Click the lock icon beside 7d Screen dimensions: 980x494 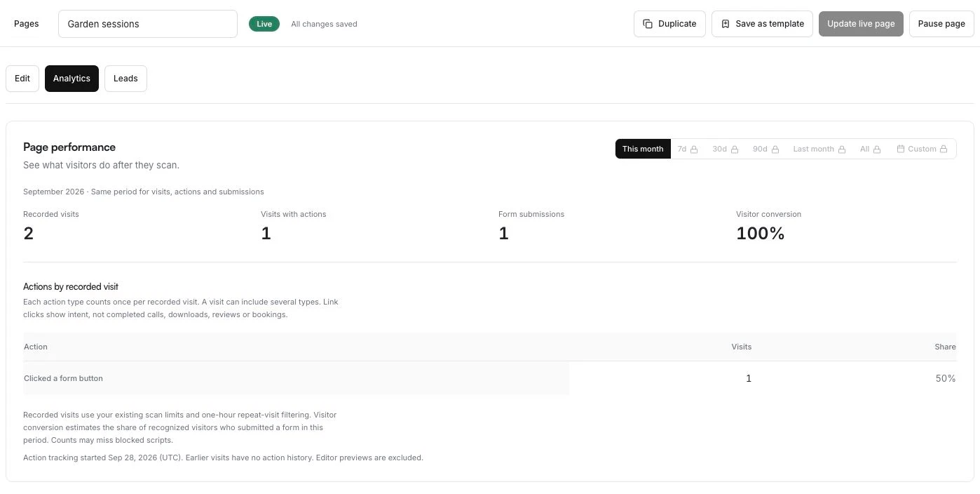[x=694, y=149]
